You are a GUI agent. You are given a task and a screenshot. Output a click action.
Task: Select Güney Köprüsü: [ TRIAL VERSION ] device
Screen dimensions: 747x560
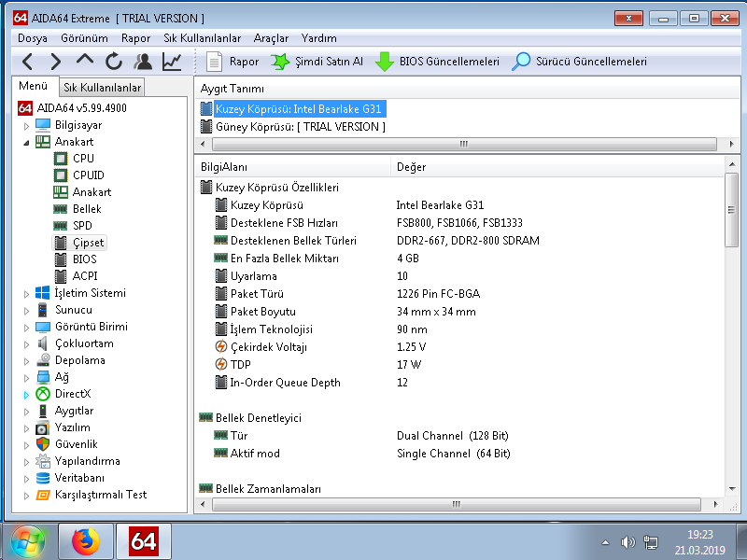pyautogui.click(x=293, y=127)
